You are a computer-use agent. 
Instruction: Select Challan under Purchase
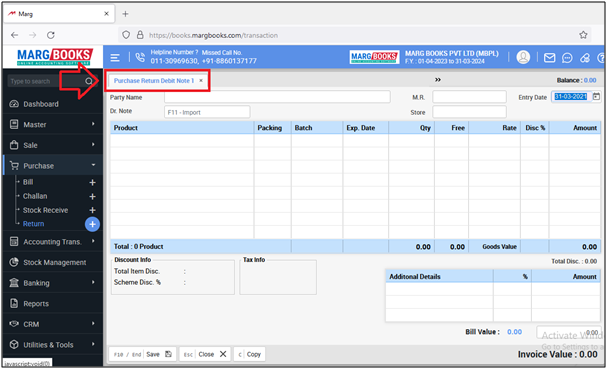pos(35,196)
